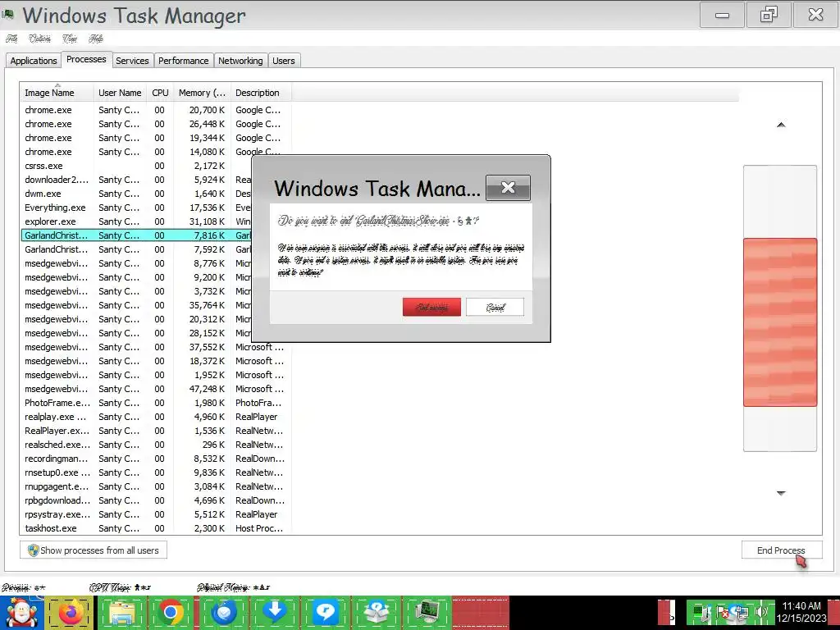Viewport: 840px width, 630px height.
Task: Open File Explorer folder icon on taskbar
Action: click(x=121, y=613)
